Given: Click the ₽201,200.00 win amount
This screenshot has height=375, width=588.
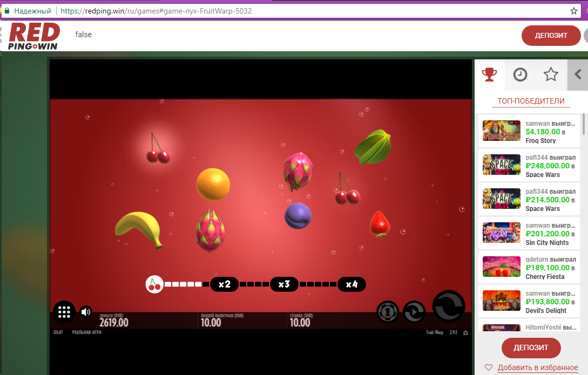Looking at the screenshot, I should 548,234.
